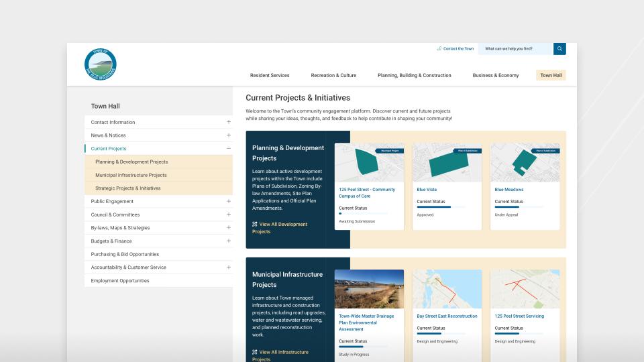Image resolution: width=644 pixels, height=362 pixels.
Task: Go to Municipal Infrastructure Projects in sidebar
Action: click(x=131, y=175)
